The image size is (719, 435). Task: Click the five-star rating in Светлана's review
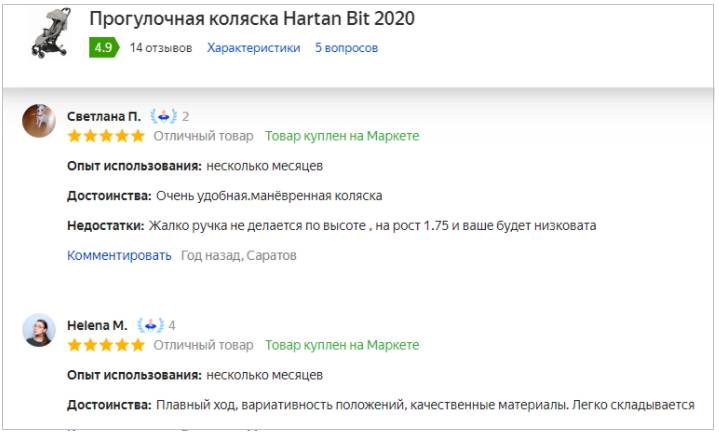tap(106, 136)
